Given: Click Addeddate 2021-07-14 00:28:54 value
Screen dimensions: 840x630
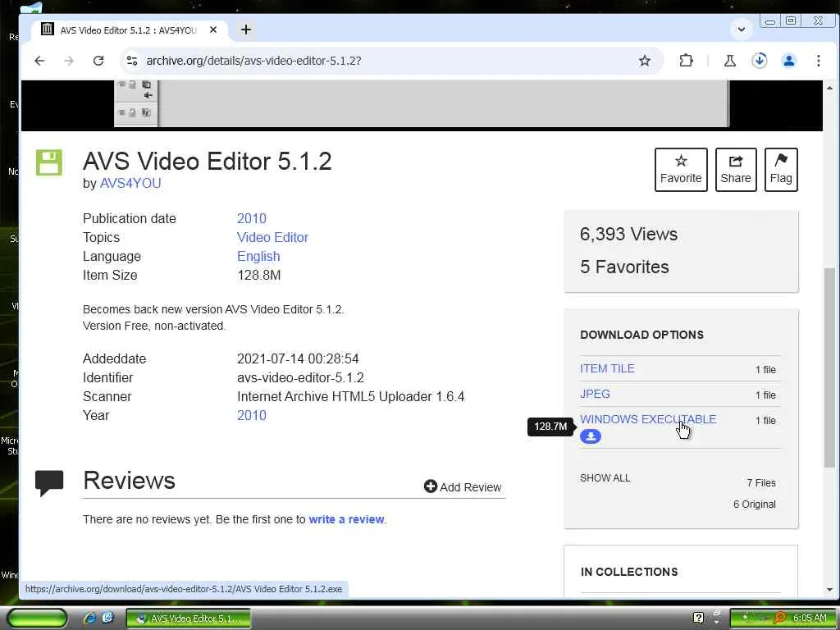Looking at the screenshot, I should click(298, 359).
